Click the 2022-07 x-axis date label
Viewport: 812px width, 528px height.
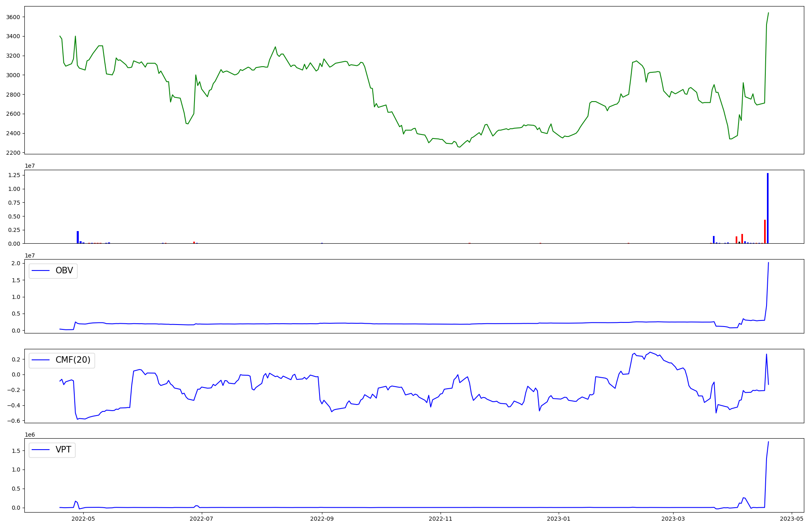[201, 519]
